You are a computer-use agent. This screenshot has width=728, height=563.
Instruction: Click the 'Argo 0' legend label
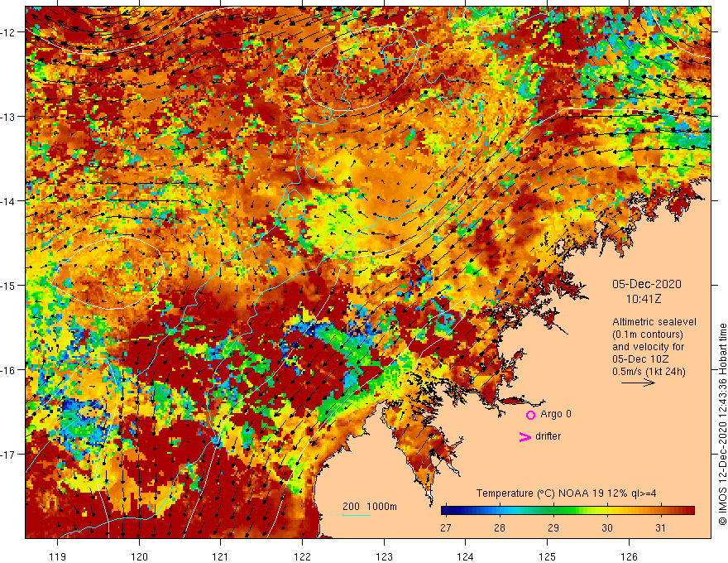(556, 414)
